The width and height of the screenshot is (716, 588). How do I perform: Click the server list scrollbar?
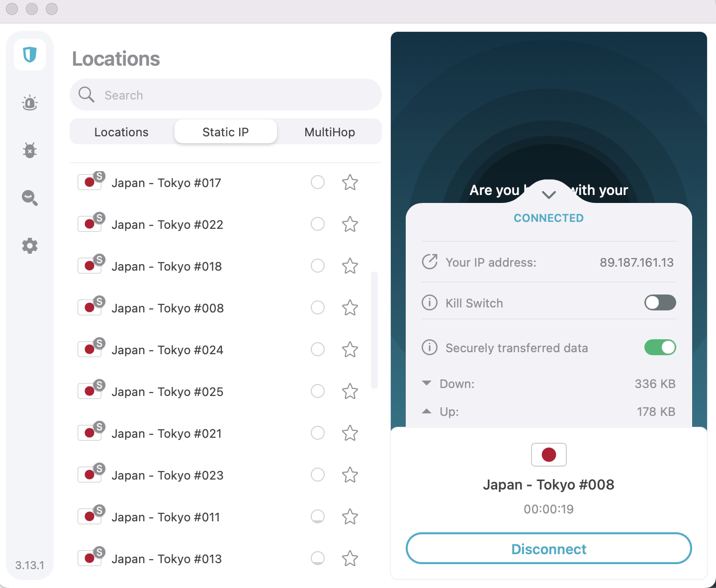pyautogui.click(x=374, y=329)
